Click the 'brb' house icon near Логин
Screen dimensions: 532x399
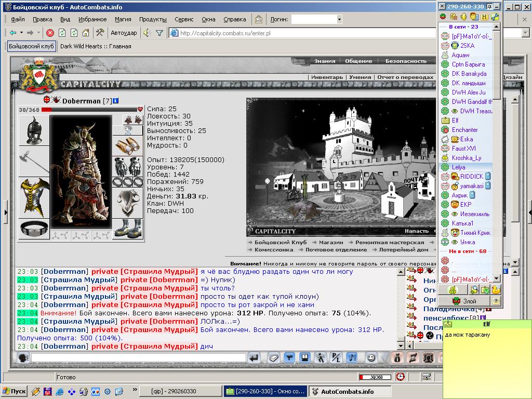[x=259, y=19]
